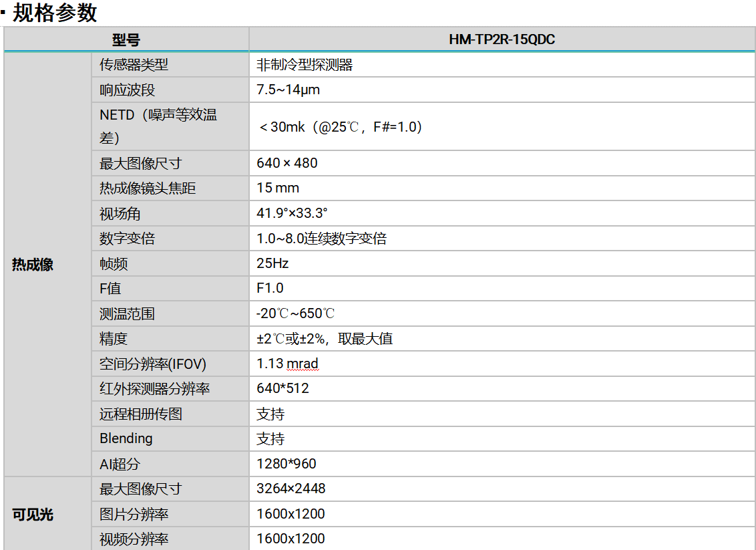Click the value "640 × 480"

tap(287, 163)
